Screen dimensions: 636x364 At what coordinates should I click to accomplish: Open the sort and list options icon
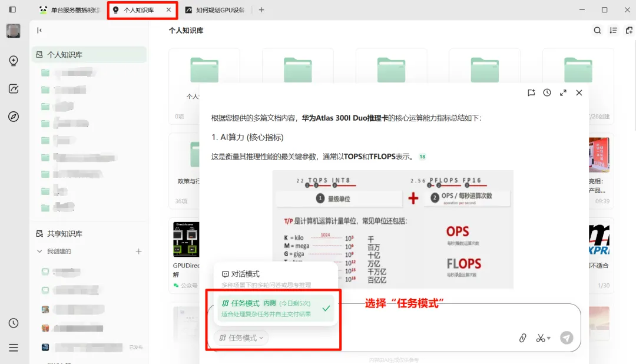click(613, 31)
